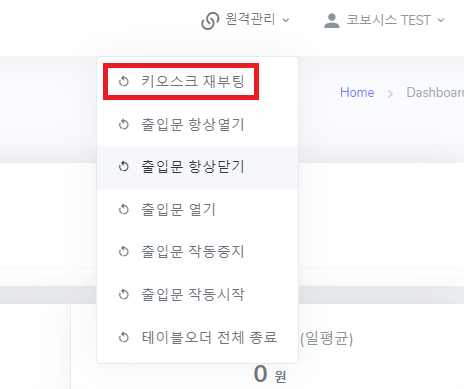Click the 코보시스 TEST account name
The width and height of the screenshot is (464, 389).
pos(389,20)
